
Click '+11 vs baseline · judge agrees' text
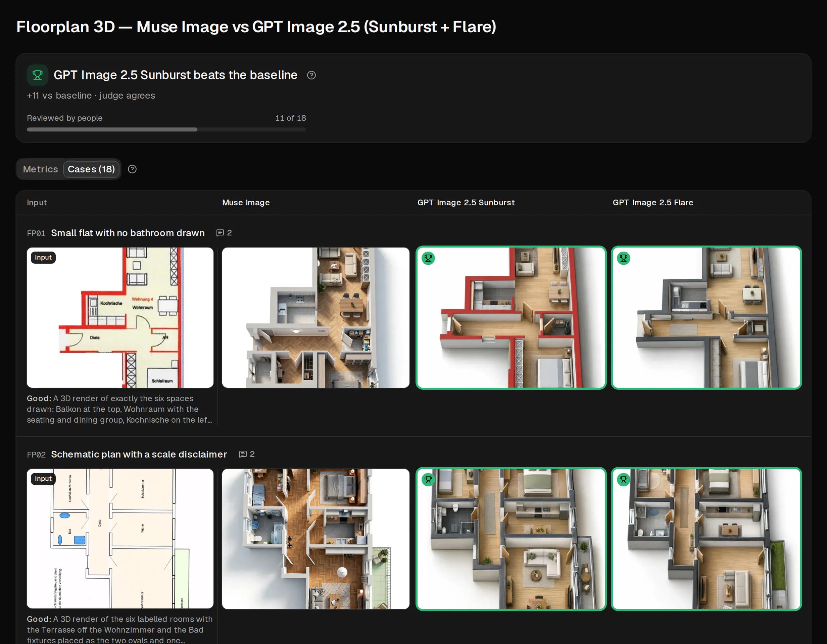click(x=91, y=95)
